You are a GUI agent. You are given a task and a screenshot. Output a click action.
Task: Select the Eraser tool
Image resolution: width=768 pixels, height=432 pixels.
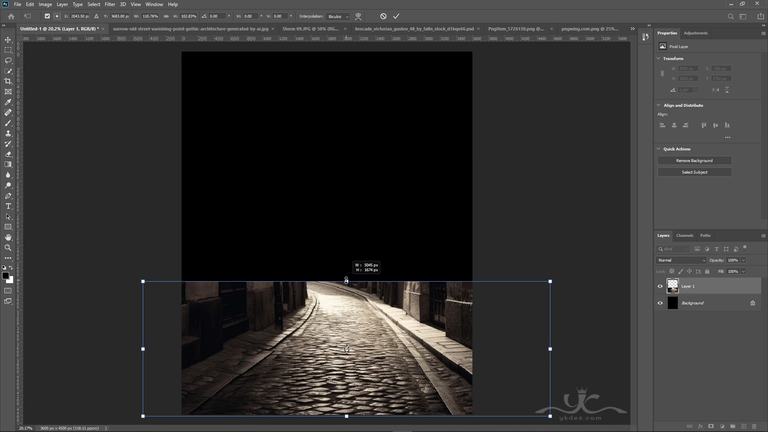8,154
